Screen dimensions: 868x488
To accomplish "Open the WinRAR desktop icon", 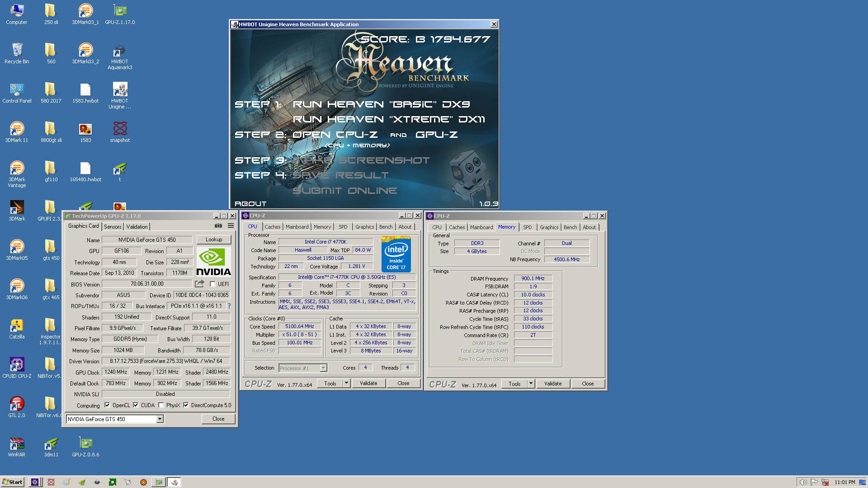I will coord(17,447).
